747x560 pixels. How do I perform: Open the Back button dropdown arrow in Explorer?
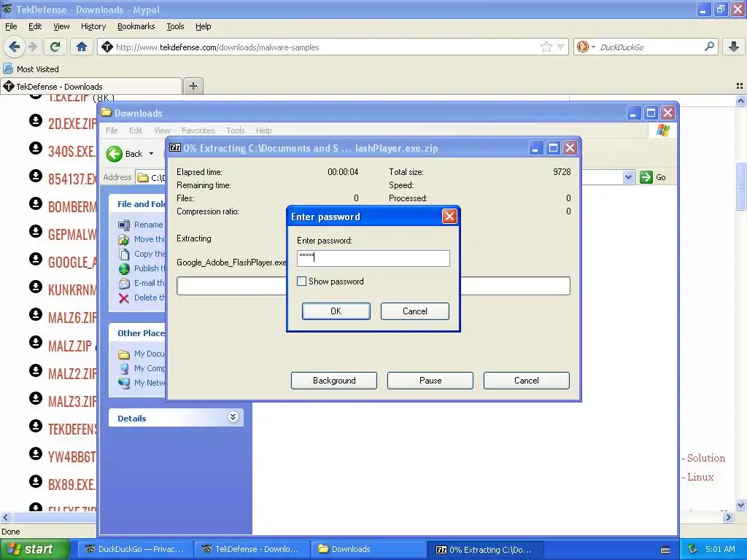point(151,154)
